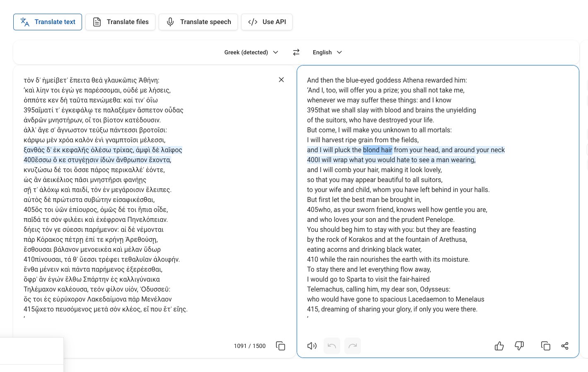
Task: Copy the translated English text
Action: (546, 346)
